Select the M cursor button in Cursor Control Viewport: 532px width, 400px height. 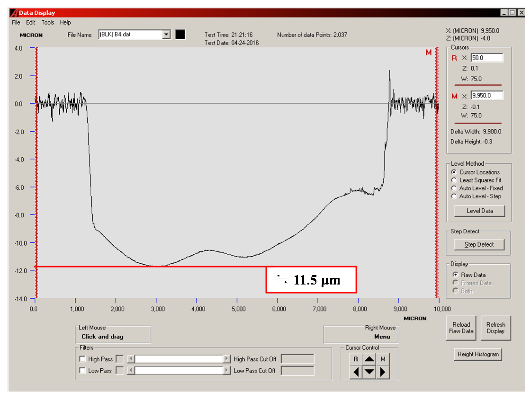tap(383, 359)
